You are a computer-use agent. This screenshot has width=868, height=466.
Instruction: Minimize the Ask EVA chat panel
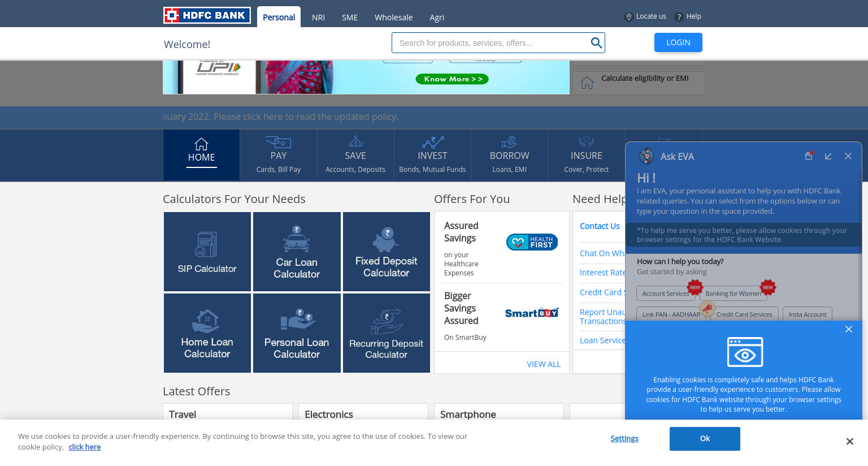[828, 156]
